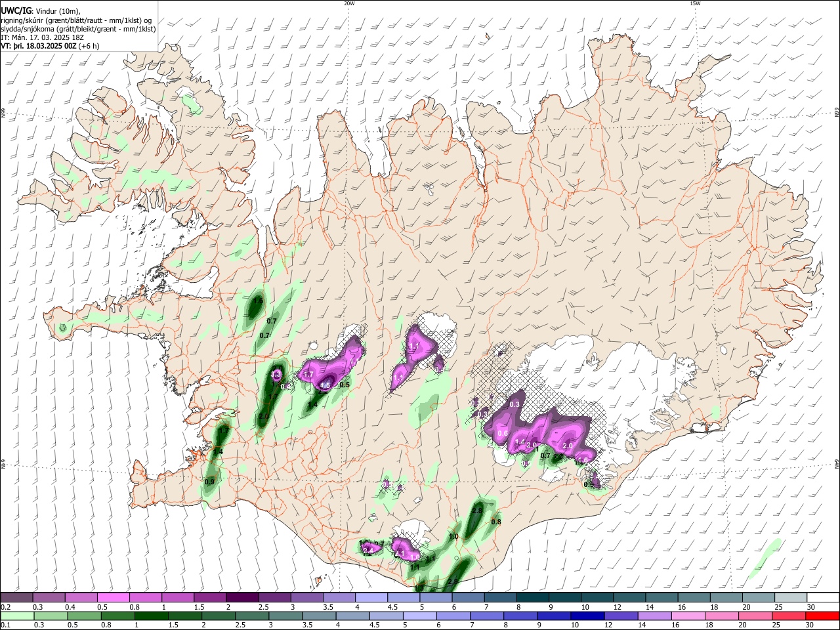Click the initial time 'IT: Mán. 17. 03. 2025 18Z'
The width and height of the screenshot is (840, 630).
coord(42,37)
